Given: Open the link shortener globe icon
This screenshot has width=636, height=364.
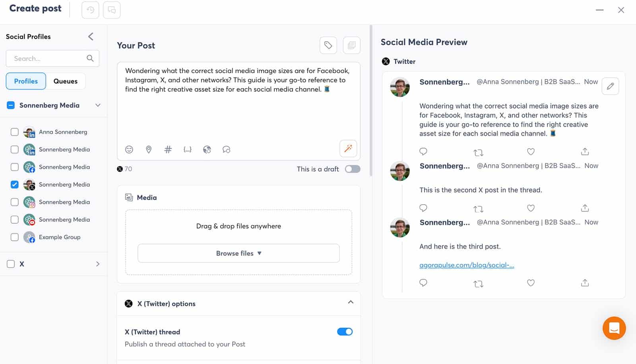Looking at the screenshot, I should coord(207,149).
